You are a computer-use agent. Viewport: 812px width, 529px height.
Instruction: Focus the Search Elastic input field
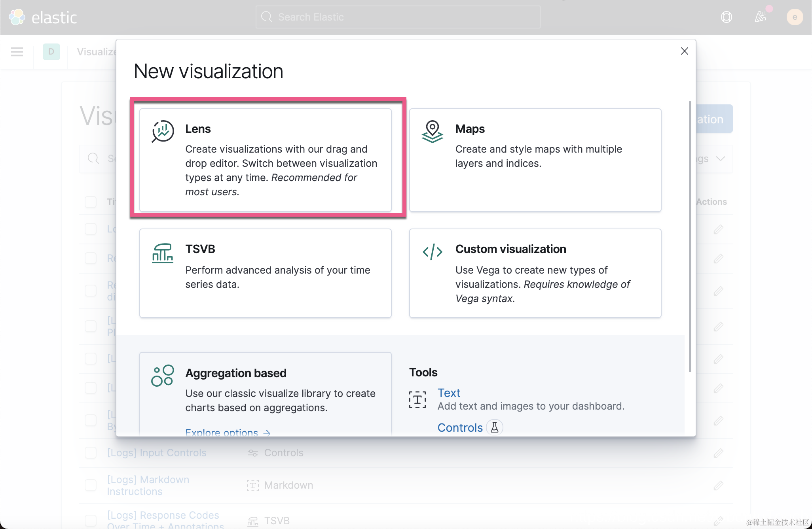(398, 17)
